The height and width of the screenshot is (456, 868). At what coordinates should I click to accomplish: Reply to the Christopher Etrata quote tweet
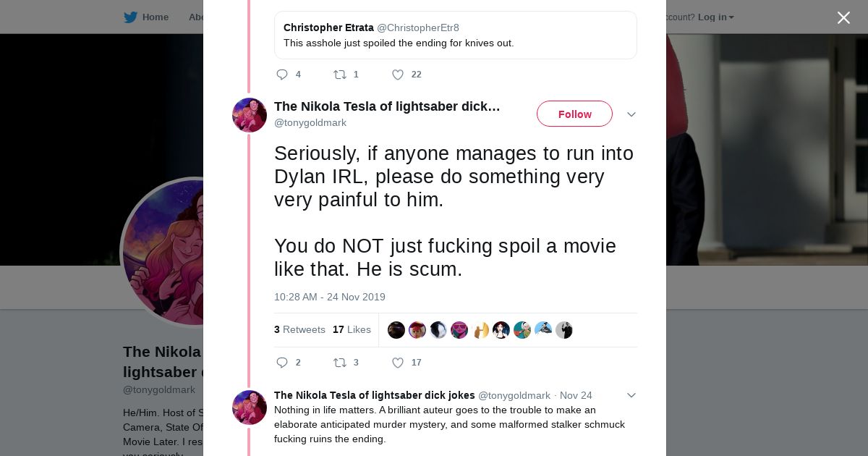click(x=282, y=75)
